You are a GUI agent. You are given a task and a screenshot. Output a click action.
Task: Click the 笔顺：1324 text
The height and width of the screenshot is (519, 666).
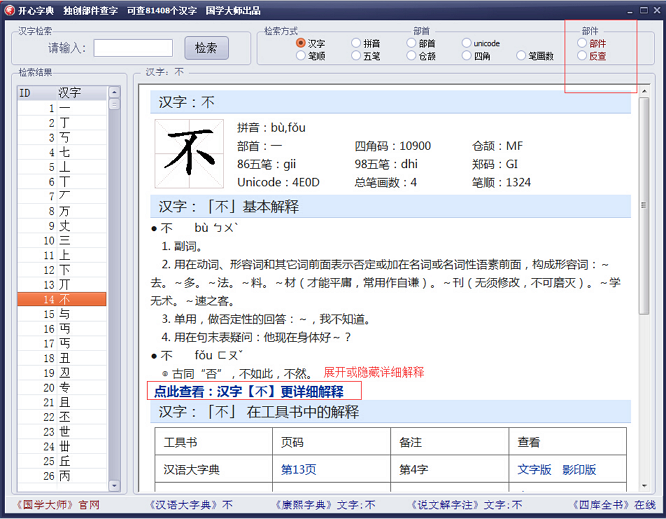pyautogui.click(x=502, y=183)
